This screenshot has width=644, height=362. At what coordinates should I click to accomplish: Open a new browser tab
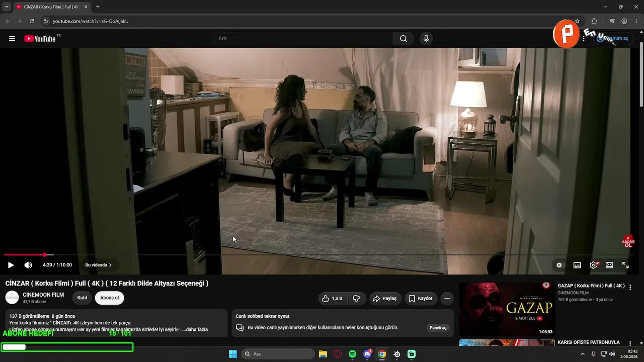(98, 7)
